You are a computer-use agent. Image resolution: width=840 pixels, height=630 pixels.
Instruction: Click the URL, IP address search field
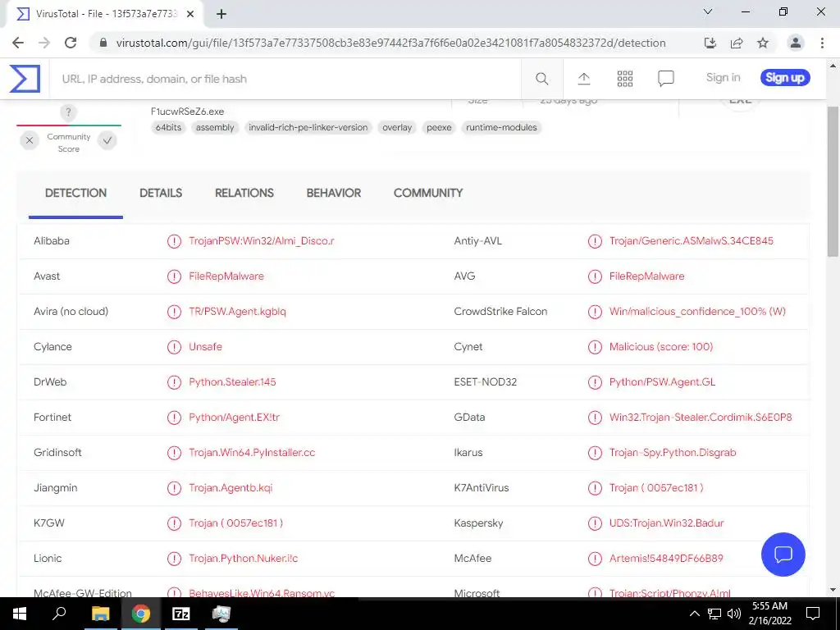tap(285, 79)
